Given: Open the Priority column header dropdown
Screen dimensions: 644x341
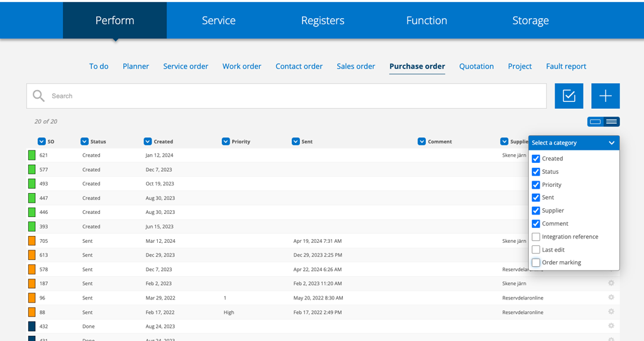Looking at the screenshot, I should point(226,142).
